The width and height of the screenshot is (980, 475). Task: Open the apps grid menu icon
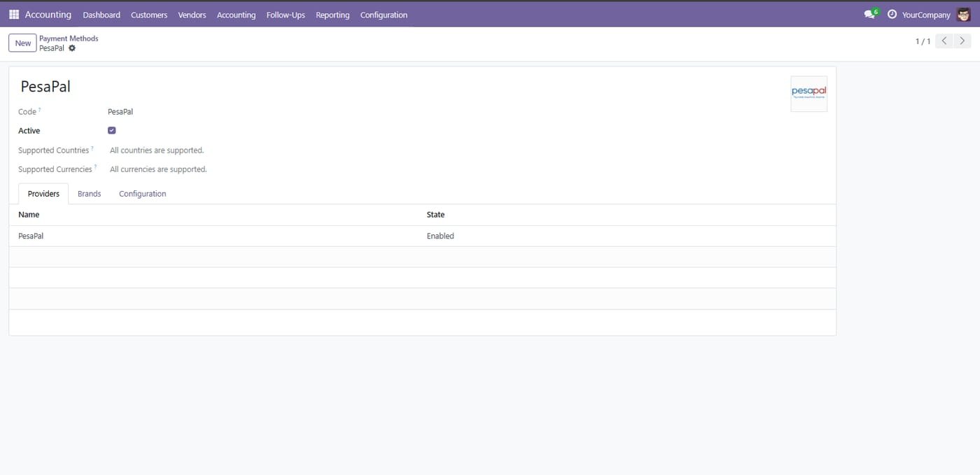(x=14, y=14)
